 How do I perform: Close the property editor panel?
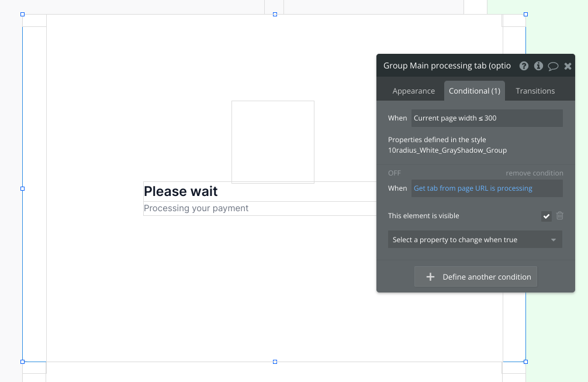tap(568, 66)
